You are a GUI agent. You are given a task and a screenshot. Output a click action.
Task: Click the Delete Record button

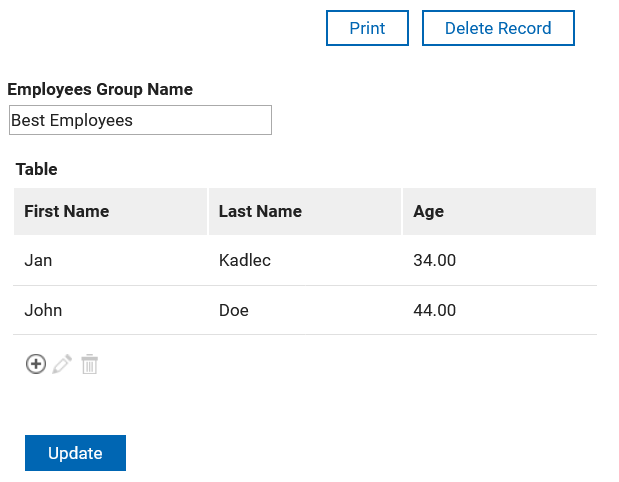[498, 28]
